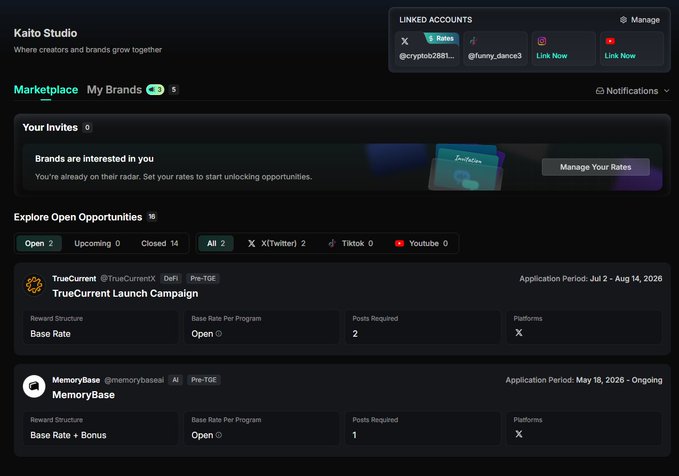The image size is (679, 476).
Task: Click the DeFi tag on TrueCurrent
Action: pos(171,278)
